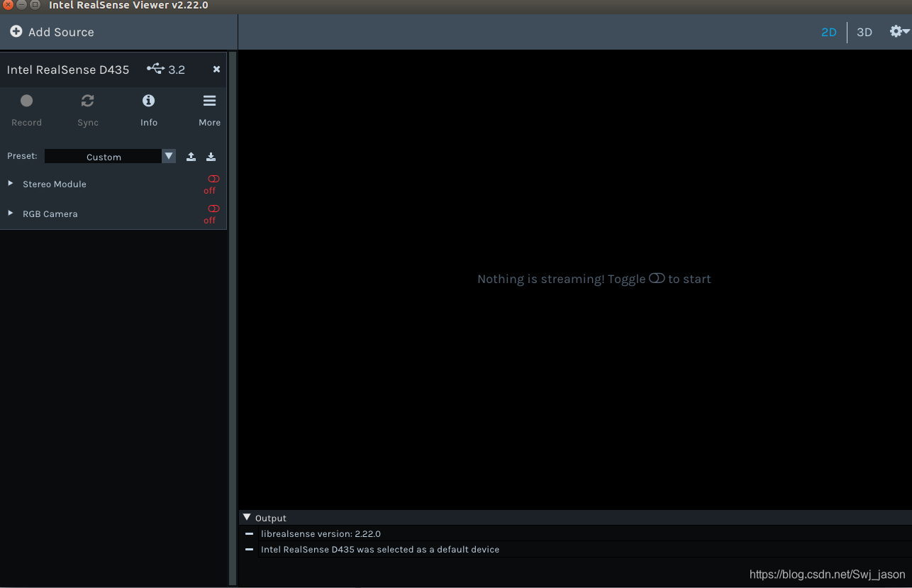The height and width of the screenshot is (588, 912).
Task: Open the settings gear menu
Action: (x=899, y=31)
